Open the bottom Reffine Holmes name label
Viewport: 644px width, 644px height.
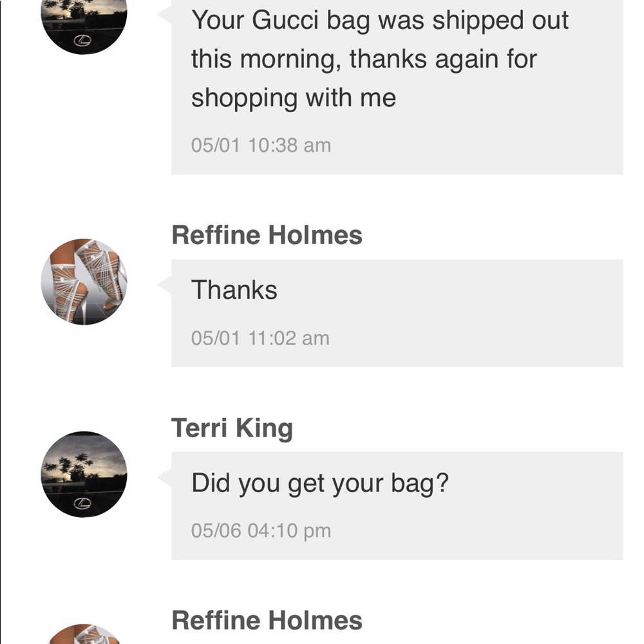[x=267, y=620]
